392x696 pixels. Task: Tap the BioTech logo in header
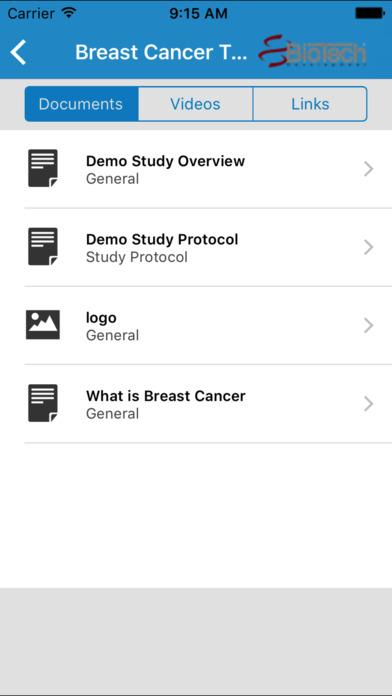click(313, 52)
